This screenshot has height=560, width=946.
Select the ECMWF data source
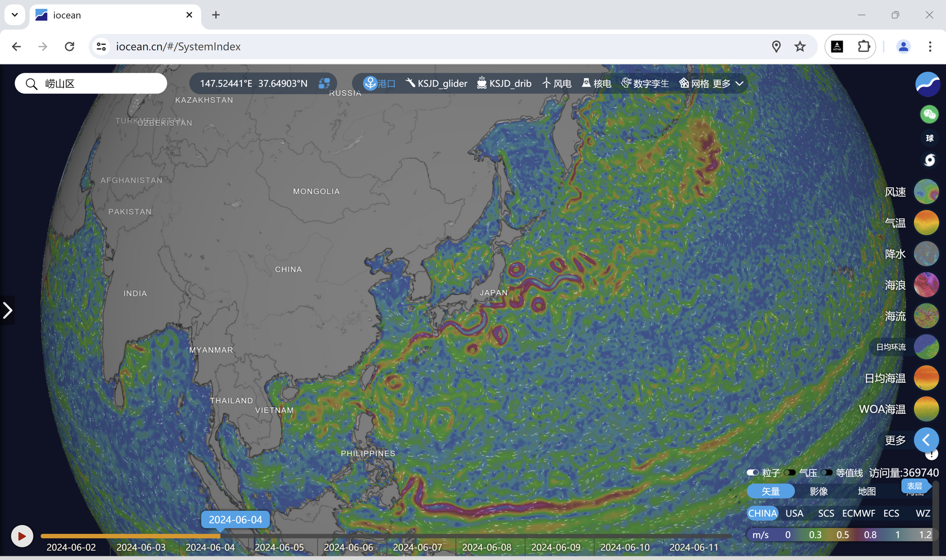click(858, 513)
